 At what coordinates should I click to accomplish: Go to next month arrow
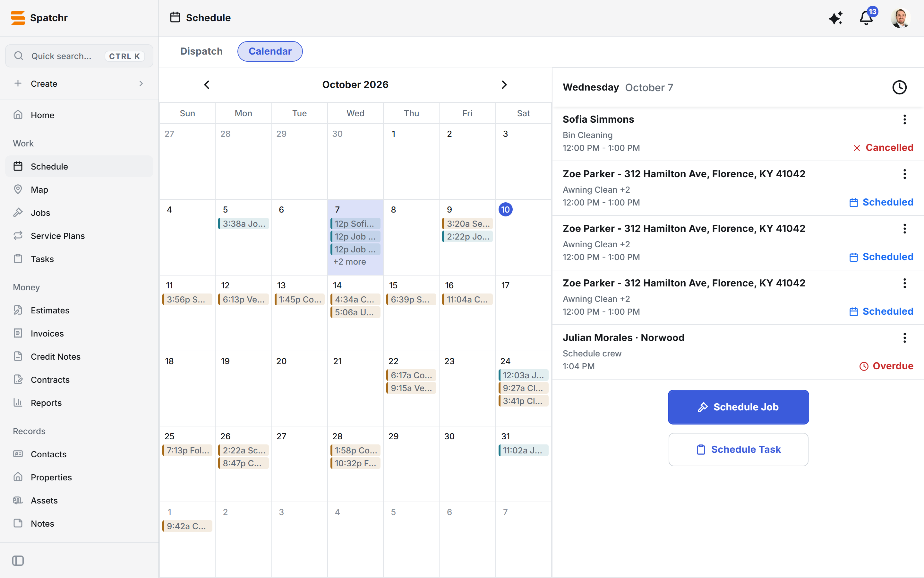pyautogui.click(x=504, y=85)
